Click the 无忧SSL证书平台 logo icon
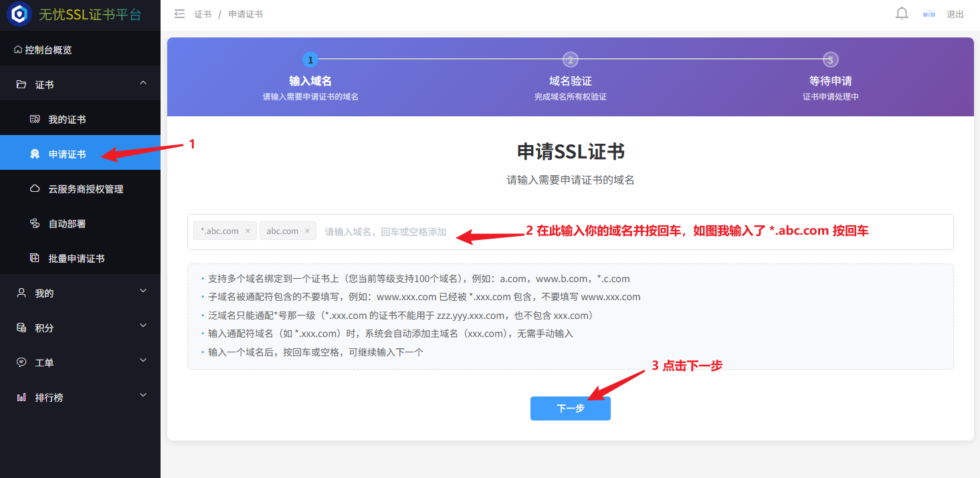This screenshot has height=478, width=980. 19,14
